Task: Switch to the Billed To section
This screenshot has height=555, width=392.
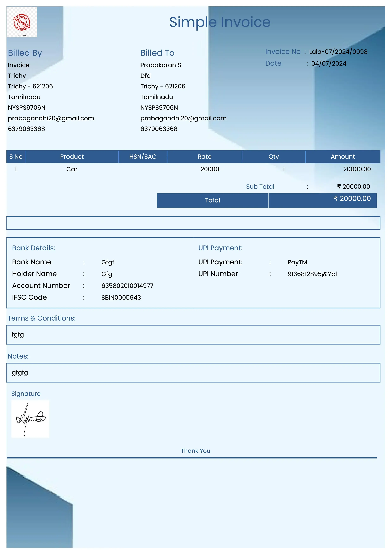Action: click(x=157, y=53)
